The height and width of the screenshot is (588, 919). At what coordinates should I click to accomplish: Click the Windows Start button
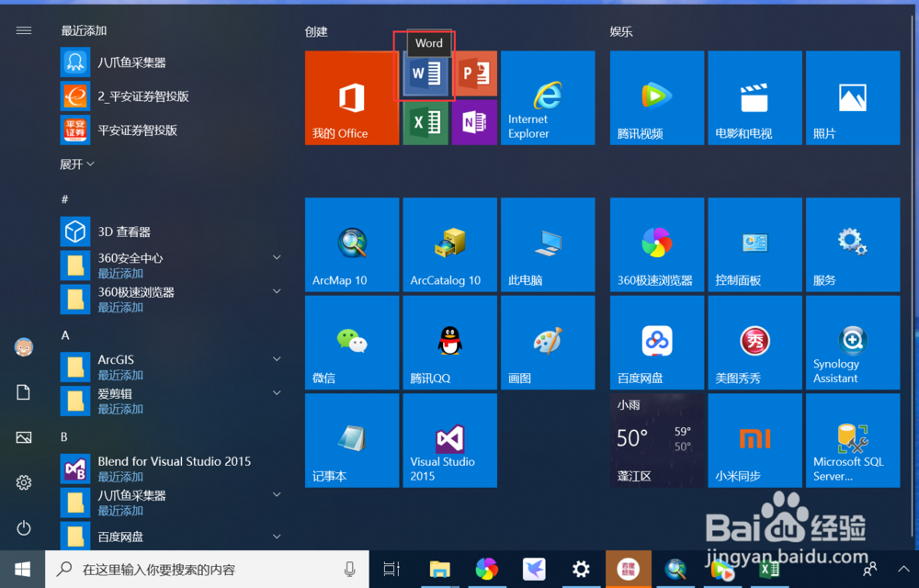click(x=22, y=569)
